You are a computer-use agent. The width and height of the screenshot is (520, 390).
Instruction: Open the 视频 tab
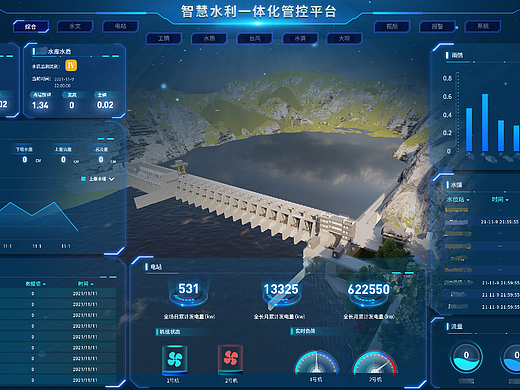click(392, 26)
